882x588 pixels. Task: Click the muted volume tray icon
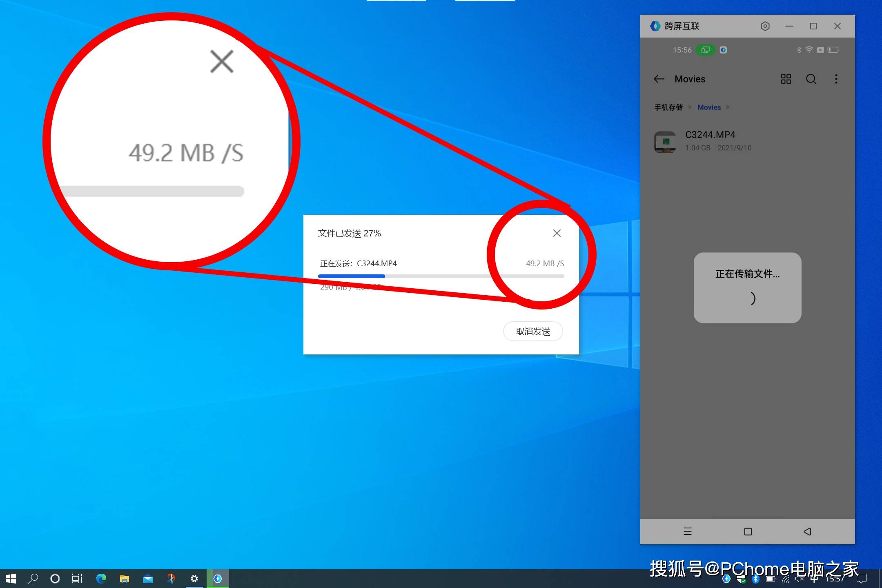pos(800,579)
